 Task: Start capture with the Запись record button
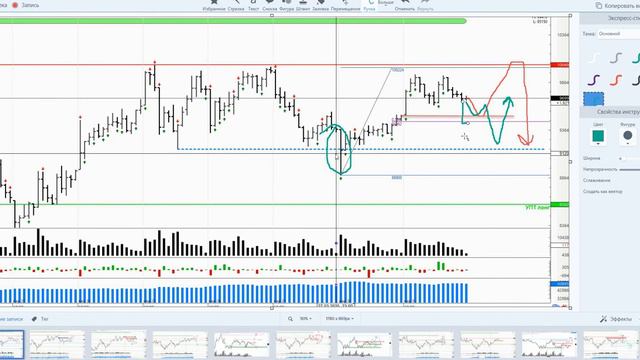(x=26, y=5)
